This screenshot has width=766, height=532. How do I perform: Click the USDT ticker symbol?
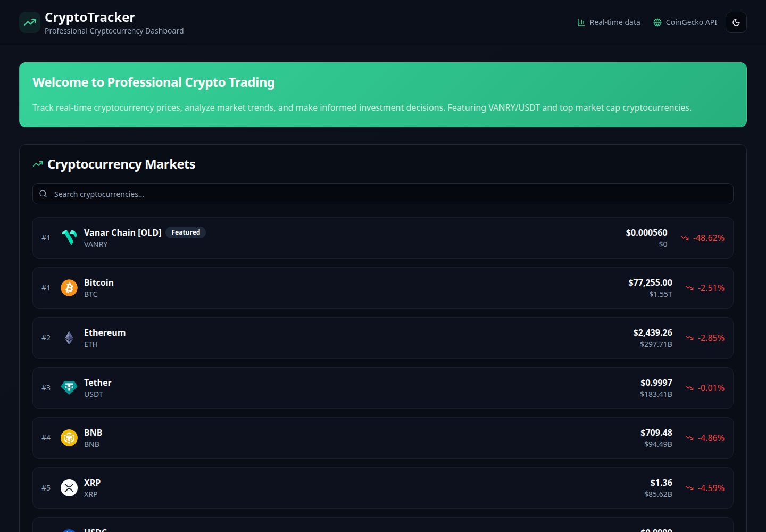94,394
